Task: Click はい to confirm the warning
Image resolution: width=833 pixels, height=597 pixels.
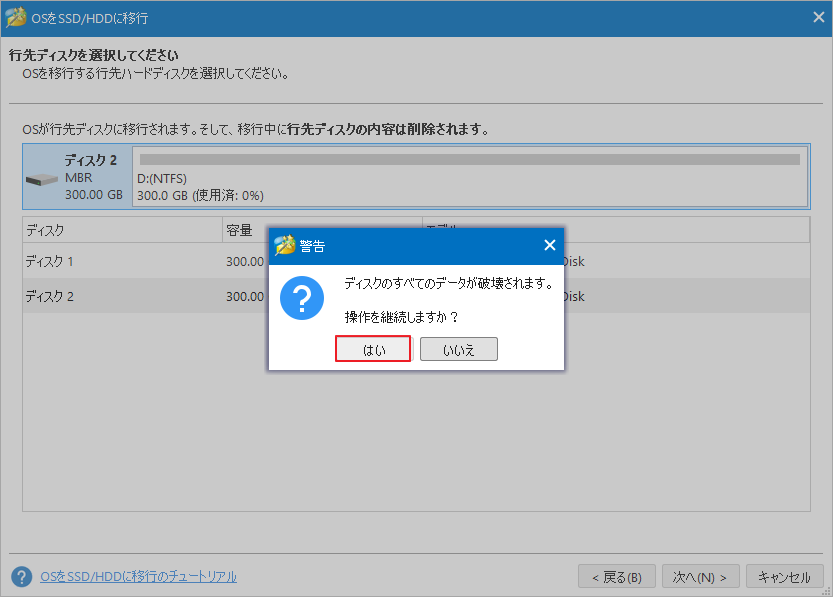Action: 373,348
